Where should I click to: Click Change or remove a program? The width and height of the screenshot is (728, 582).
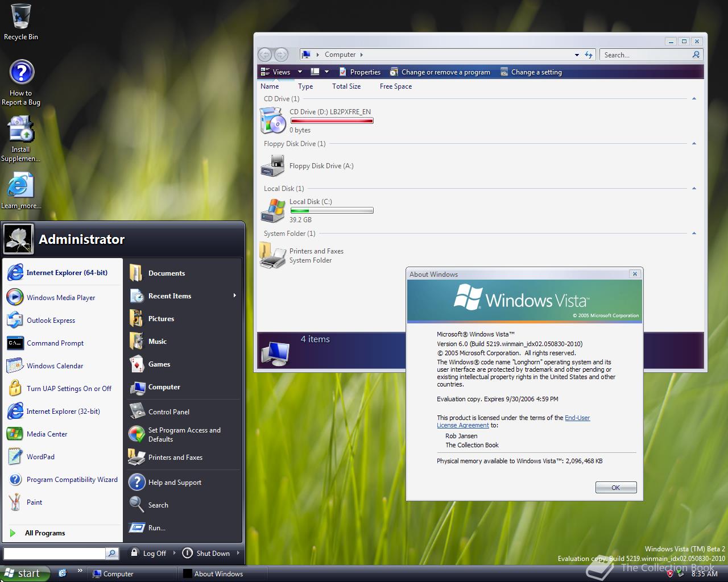[440, 72]
